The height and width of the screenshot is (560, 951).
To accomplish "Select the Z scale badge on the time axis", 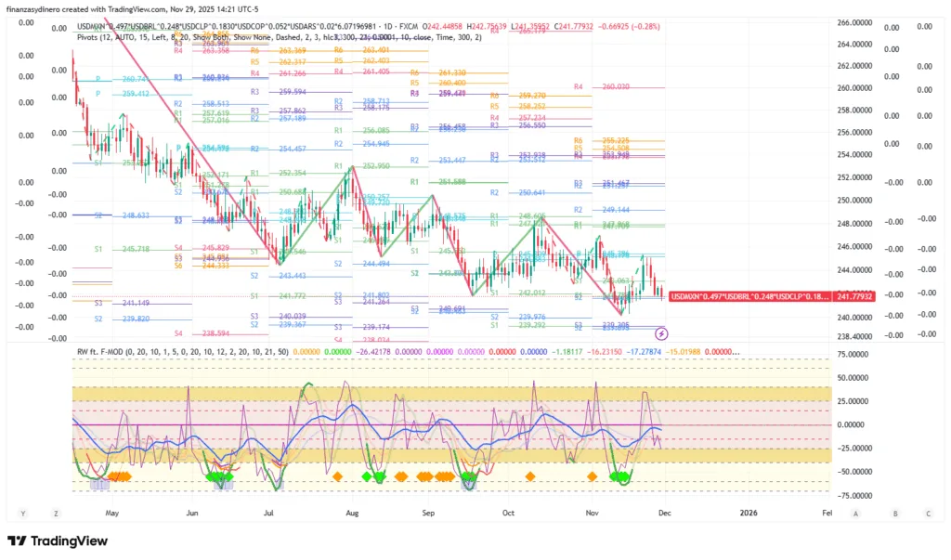I will [56, 513].
